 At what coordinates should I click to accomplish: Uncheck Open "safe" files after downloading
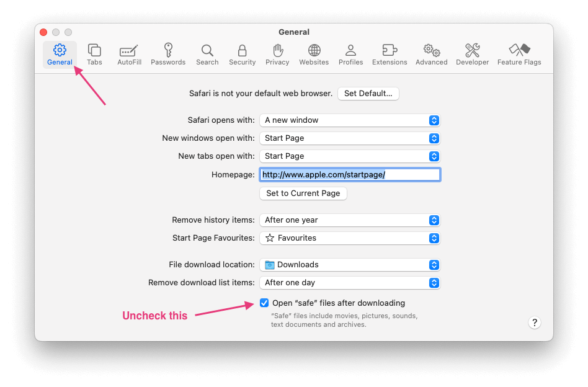[265, 303]
